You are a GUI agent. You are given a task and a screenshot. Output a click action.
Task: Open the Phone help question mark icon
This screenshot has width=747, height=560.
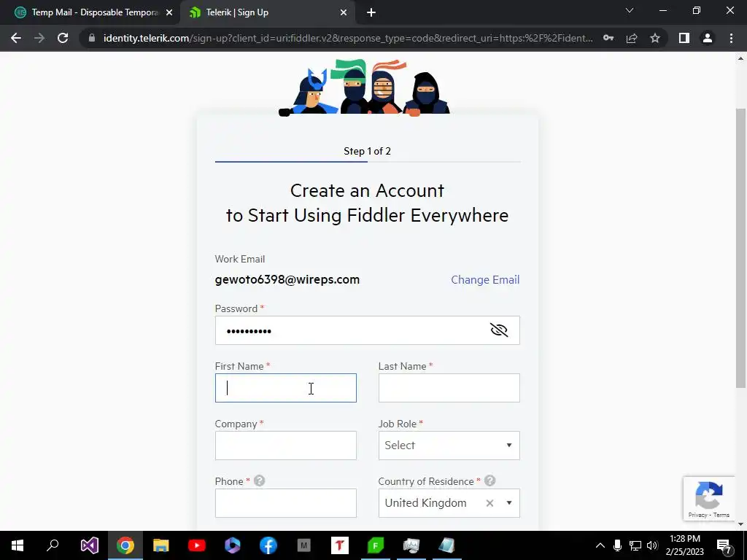click(x=259, y=481)
